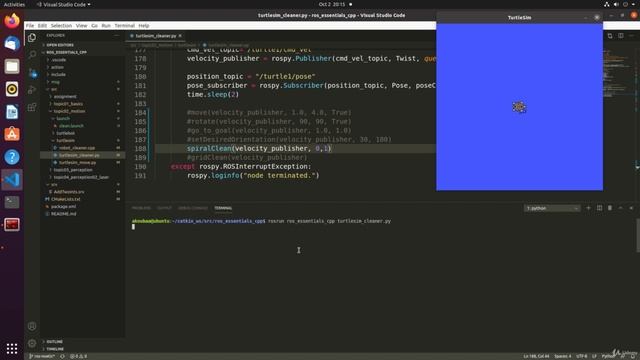Screen dimensions: 640x360
Task: Click the kill terminal trash icon
Action: pos(610,208)
